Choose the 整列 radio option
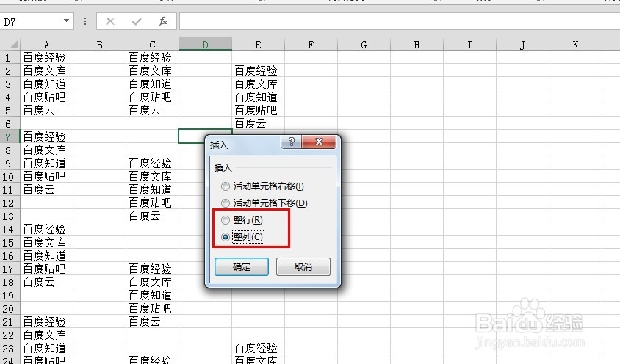 point(242,237)
